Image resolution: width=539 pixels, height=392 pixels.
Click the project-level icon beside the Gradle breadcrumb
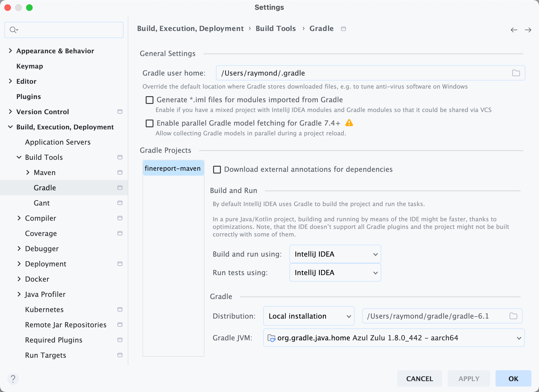tap(343, 29)
